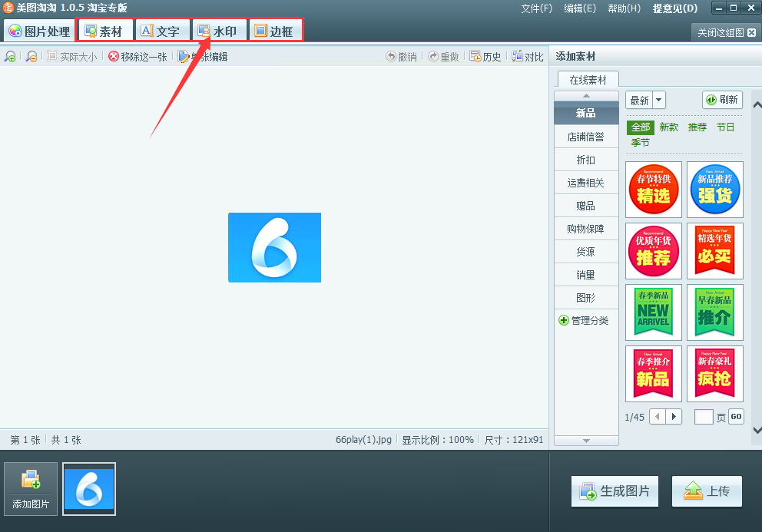Viewport: 762px width, 532px height.
Task: Select the 赠品 category
Action: tap(586, 206)
